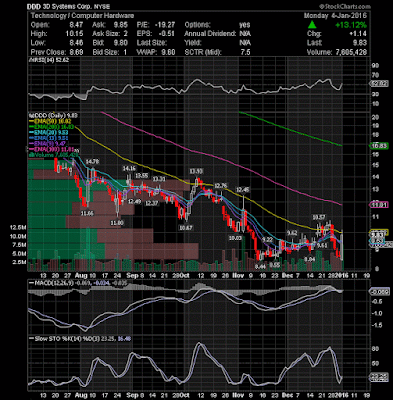The image size is (393, 400).
Task: Click the Ask value 9.85
Action: pyautogui.click(x=121, y=25)
